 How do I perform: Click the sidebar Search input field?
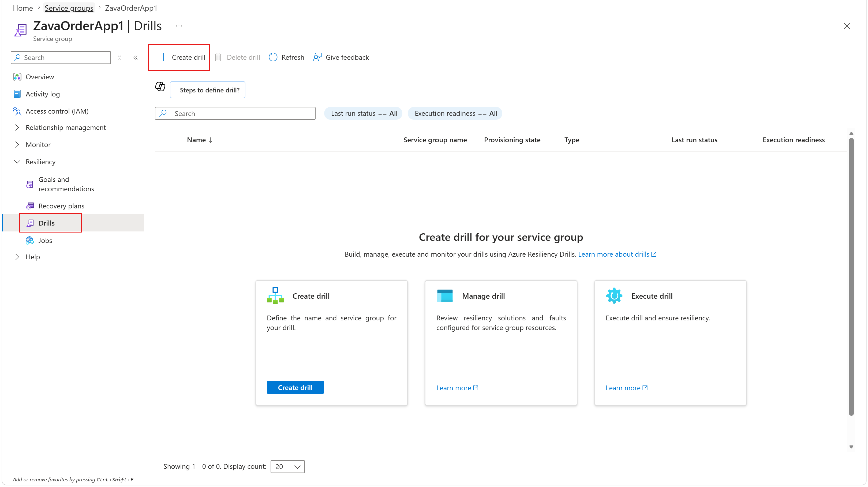61,58
